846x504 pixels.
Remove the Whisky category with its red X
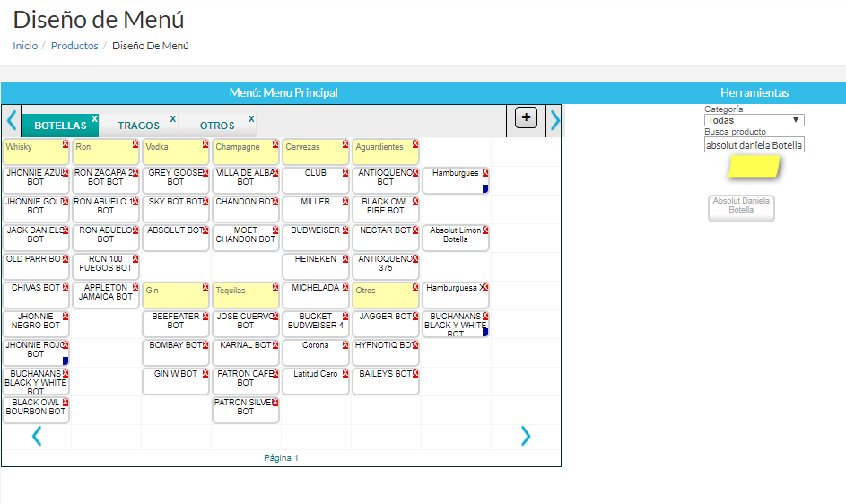(x=65, y=143)
